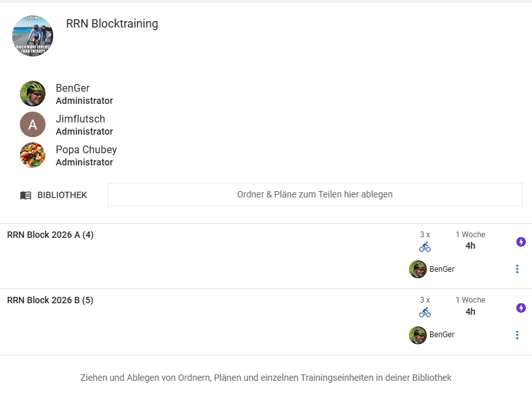Click Jimflutsch's brown letter A avatar
This screenshot has height=418, width=532.
[x=33, y=124]
